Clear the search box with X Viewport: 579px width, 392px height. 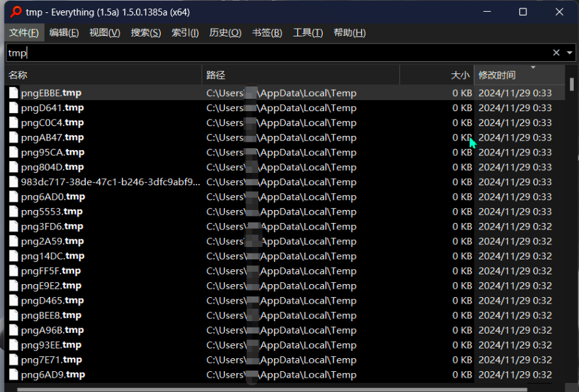pos(556,53)
